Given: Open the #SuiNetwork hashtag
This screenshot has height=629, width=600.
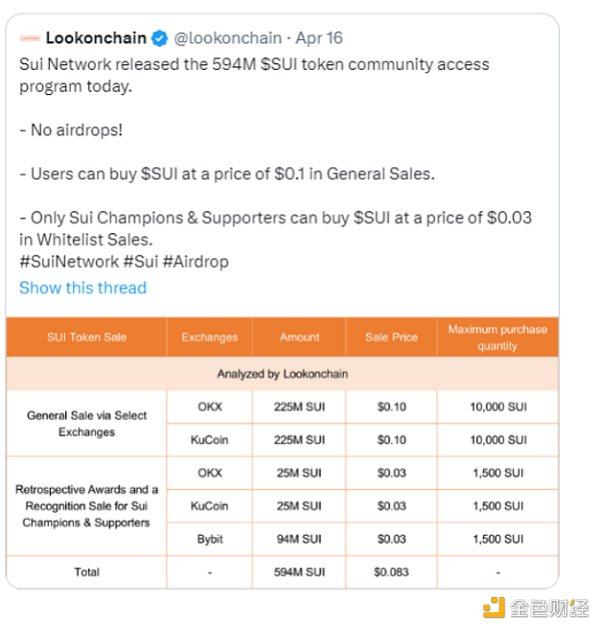Looking at the screenshot, I should tap(69, 261).
